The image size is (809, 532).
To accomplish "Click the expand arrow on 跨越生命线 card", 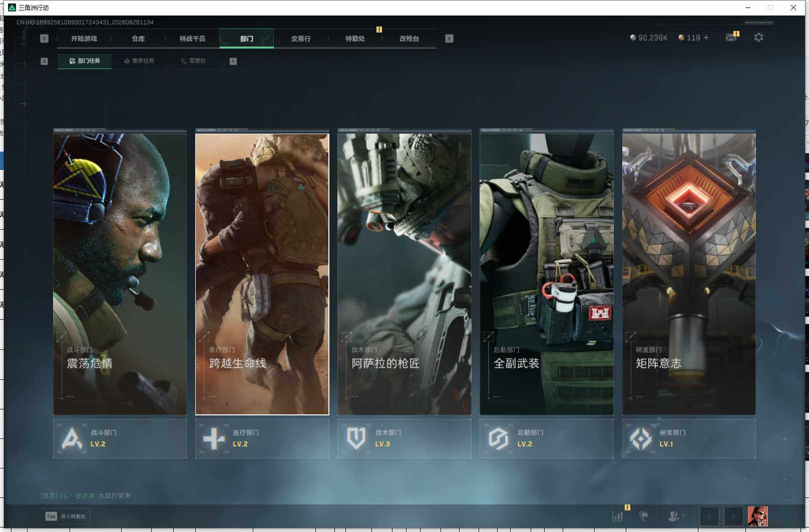I will (204, 336).
